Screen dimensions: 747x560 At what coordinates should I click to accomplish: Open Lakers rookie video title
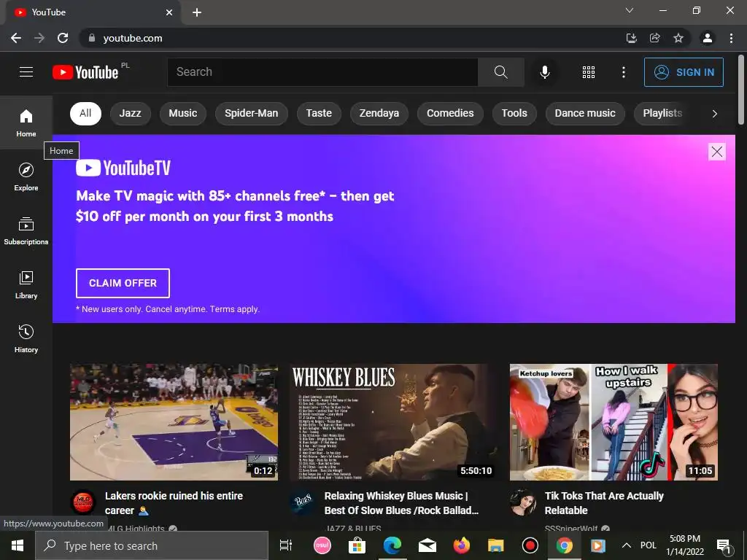174,503
